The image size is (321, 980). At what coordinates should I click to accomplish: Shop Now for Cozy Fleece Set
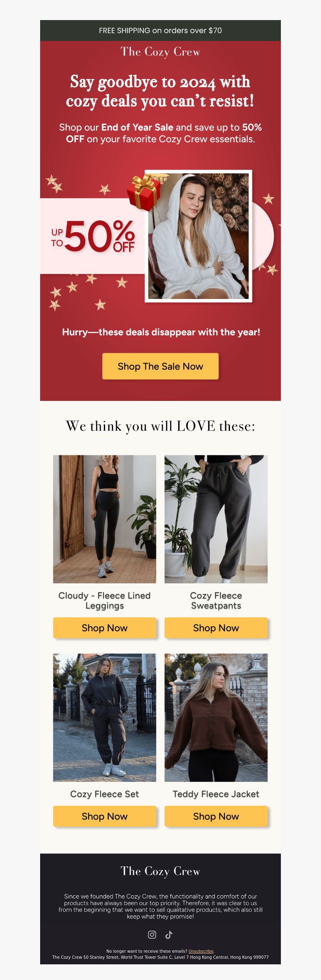click(105, 816)
